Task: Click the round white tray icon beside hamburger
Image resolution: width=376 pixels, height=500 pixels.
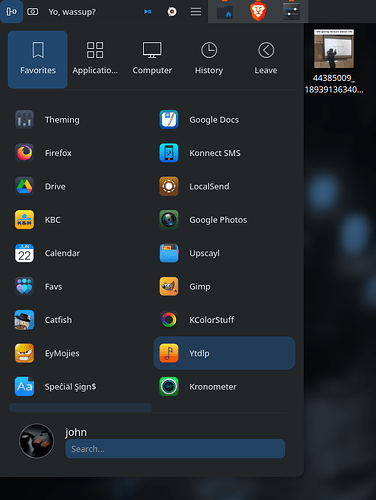Action: 172,12
